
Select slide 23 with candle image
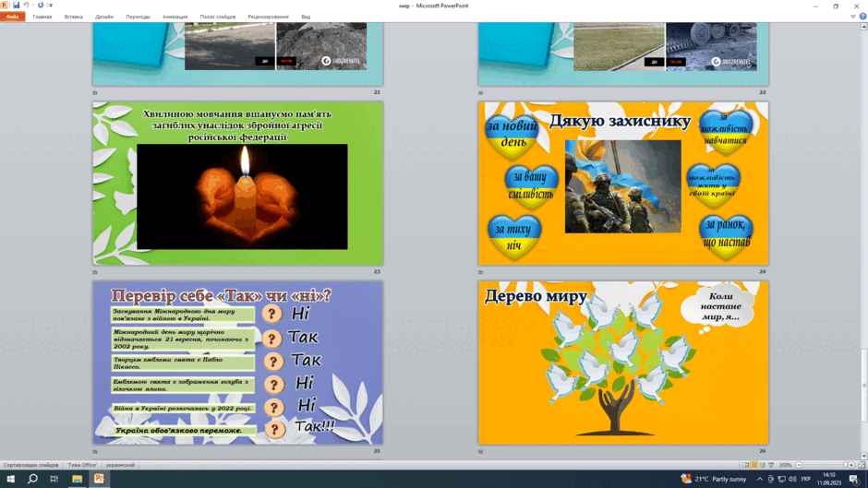pos(238,184)
